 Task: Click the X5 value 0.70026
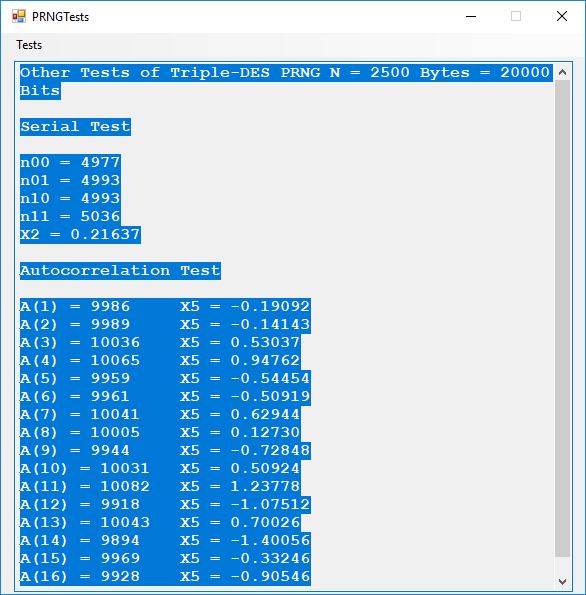click(x=265, y=523)
